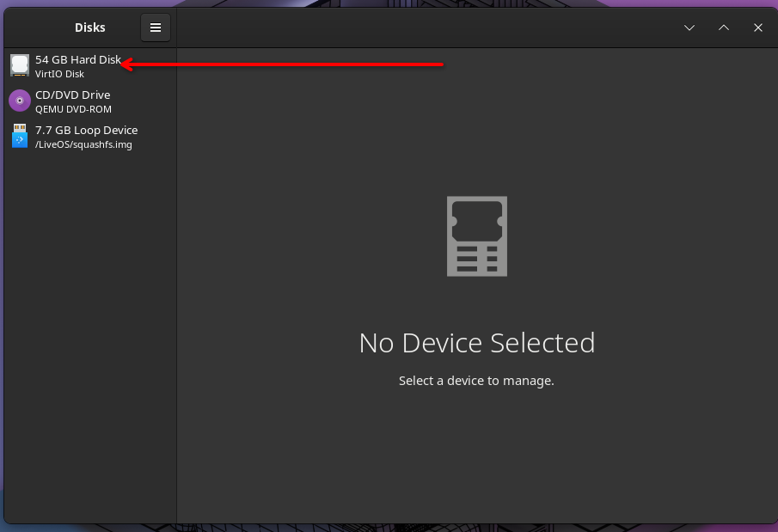Maximize the Disks window

coord(724,28)
